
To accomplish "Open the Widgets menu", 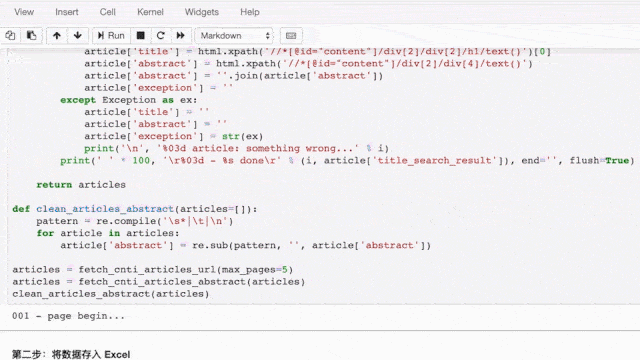I will pyautogui.click(x=202, y=12).
